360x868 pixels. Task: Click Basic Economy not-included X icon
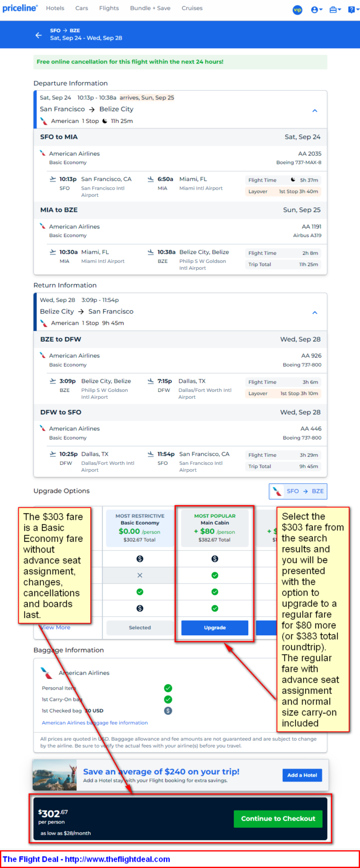[x=140, y=575]
